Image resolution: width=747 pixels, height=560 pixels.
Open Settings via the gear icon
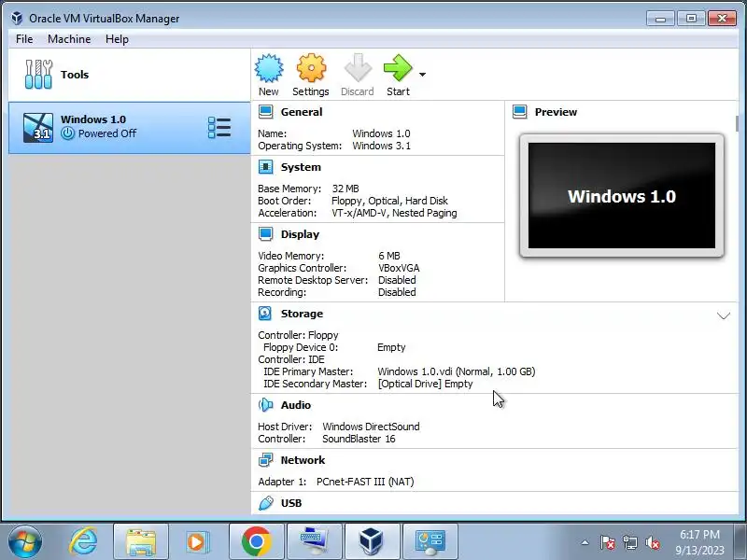[311, 68]
